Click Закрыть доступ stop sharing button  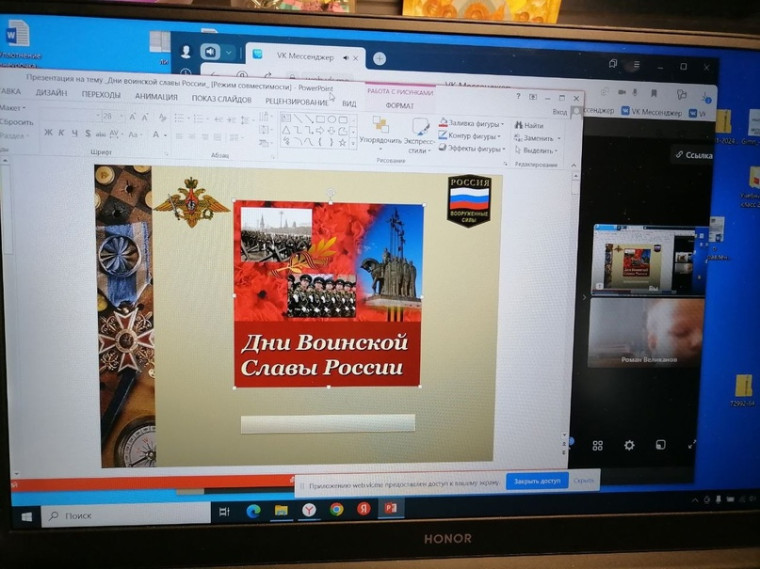[x=537, y=481]
